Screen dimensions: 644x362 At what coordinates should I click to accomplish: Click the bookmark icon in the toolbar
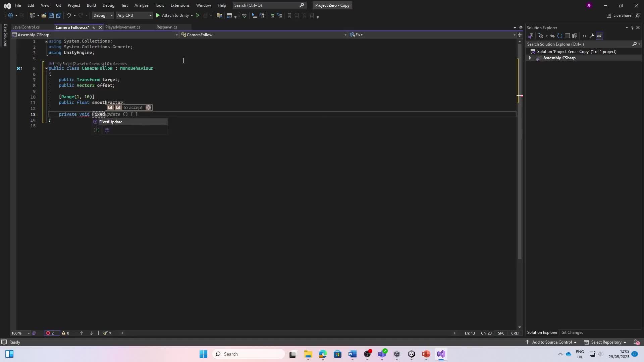pos(289,15)
